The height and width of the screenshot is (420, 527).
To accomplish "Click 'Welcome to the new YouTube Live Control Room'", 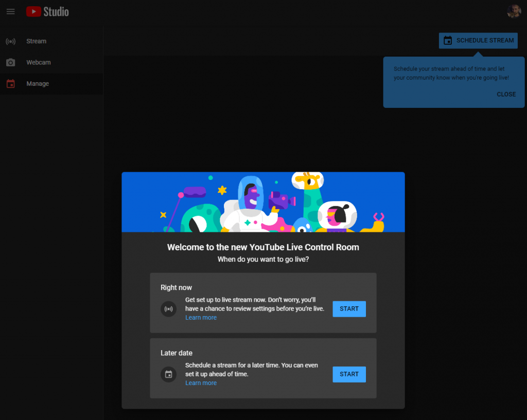I will click(x=263, y=247).
